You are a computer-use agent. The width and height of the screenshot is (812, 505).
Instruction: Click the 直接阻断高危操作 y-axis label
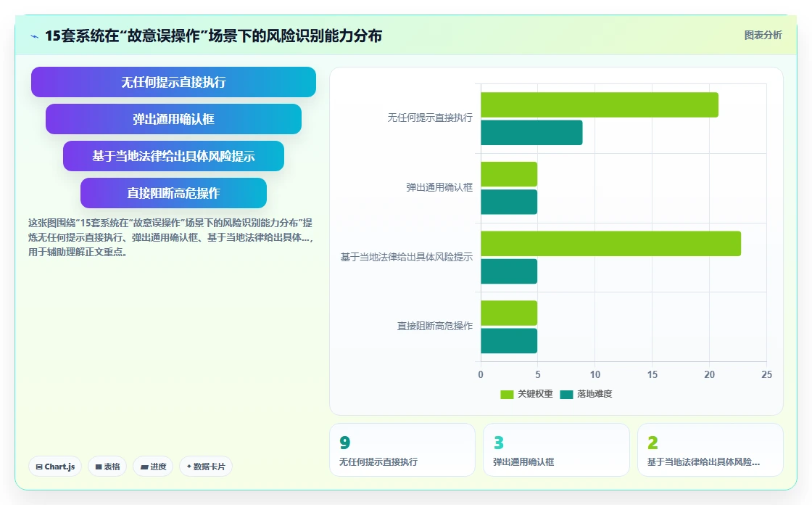[x=434, y=326]
